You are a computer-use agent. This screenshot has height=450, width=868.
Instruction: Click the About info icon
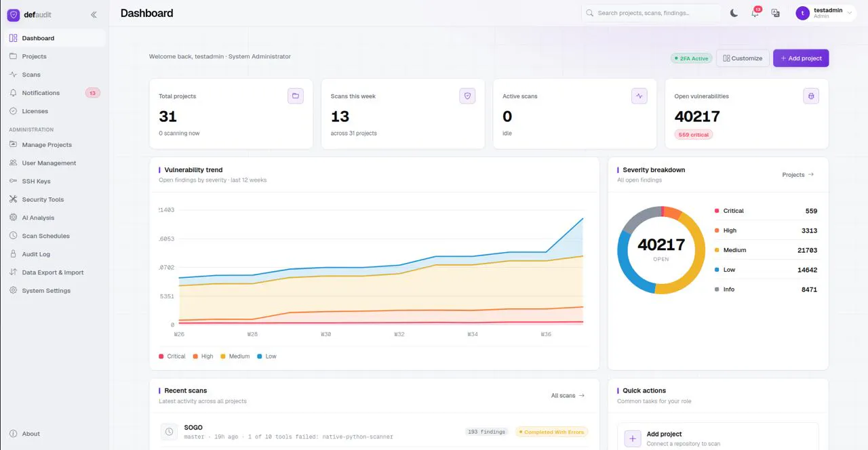(x=14, y=434)
